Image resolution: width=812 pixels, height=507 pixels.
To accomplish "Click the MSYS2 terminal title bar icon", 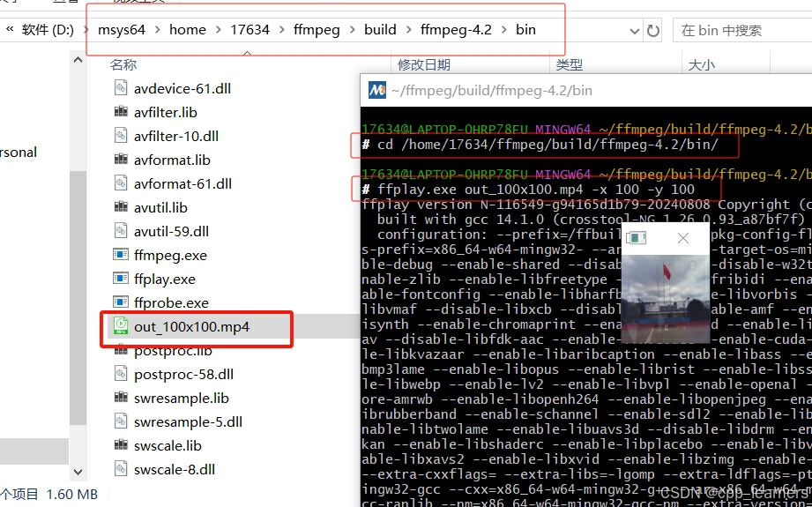I will [377, 90].
